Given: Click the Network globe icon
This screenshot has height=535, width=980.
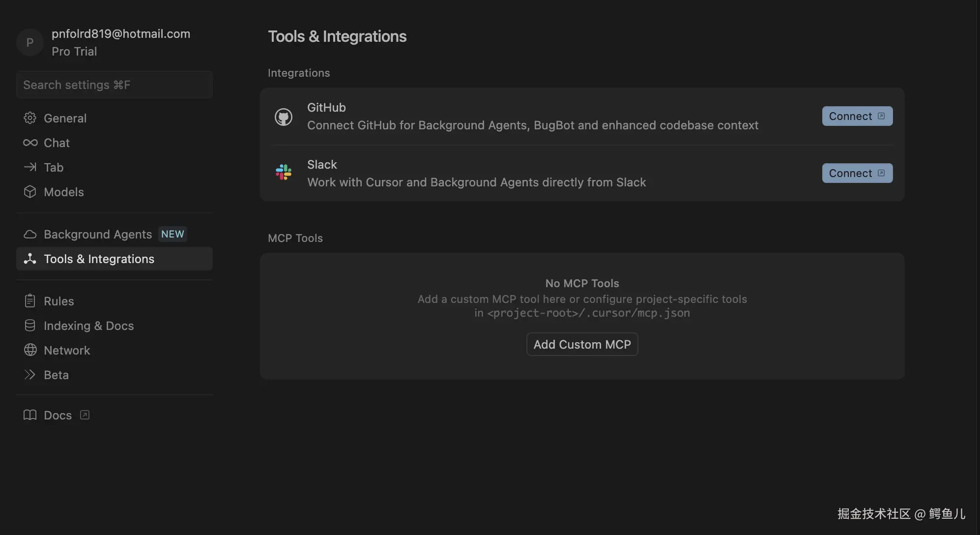Looking at the screenshot, I should click(x=30, y=350).
